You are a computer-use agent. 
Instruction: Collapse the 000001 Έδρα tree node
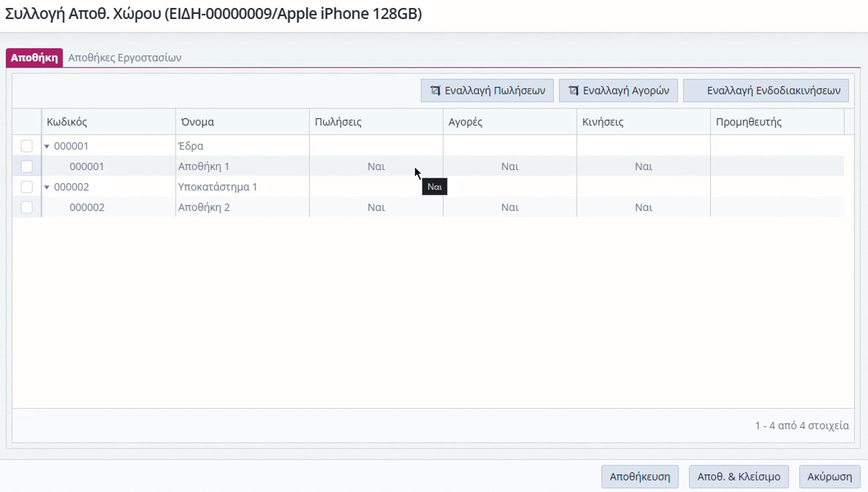click(47, 146)
